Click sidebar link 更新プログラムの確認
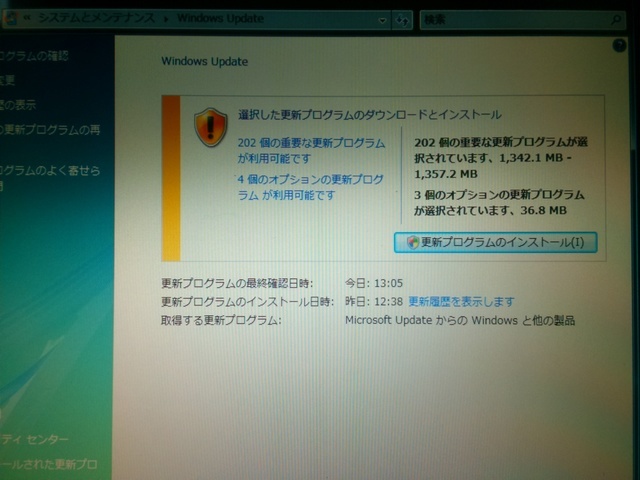This screenshot has width=640, height=480. click(x=34, y=56)
